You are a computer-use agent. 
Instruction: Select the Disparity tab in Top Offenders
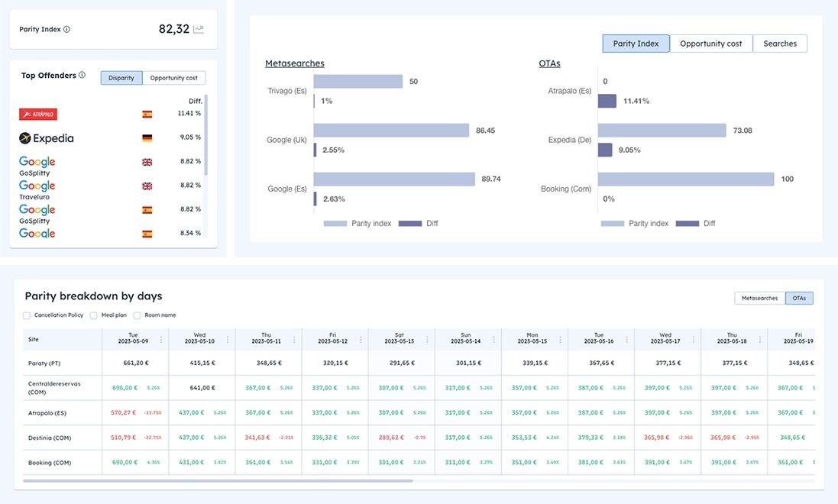click(121, 78)
